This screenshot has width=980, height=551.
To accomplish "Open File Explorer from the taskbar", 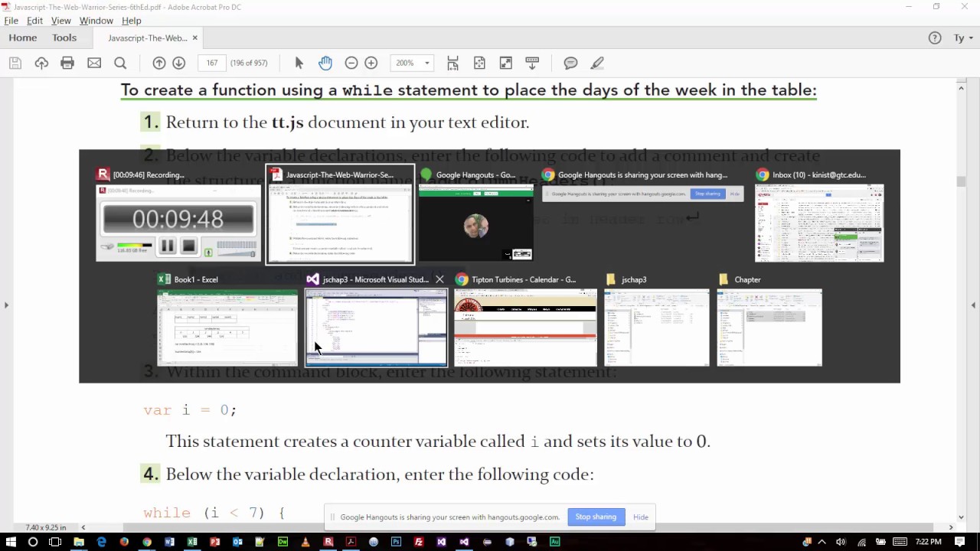I will coord(79,542).
